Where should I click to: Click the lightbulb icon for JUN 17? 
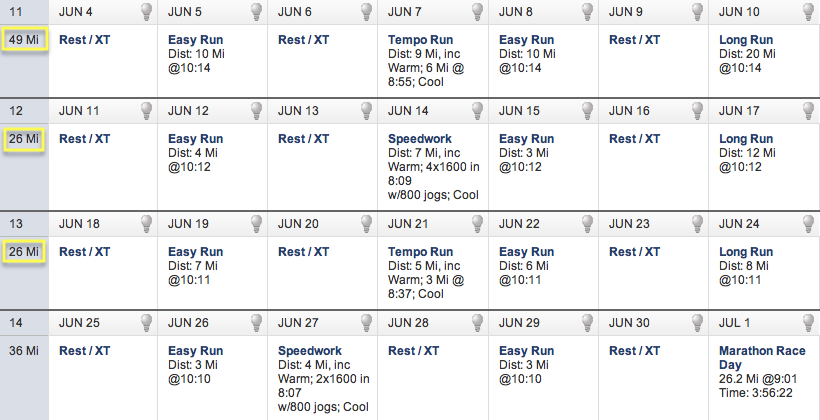coord(807,110)
